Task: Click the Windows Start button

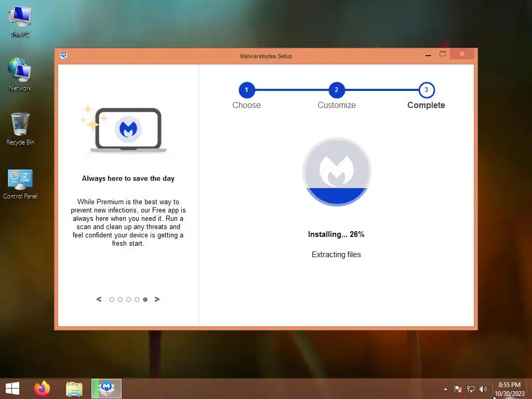Action: [12, 389]
